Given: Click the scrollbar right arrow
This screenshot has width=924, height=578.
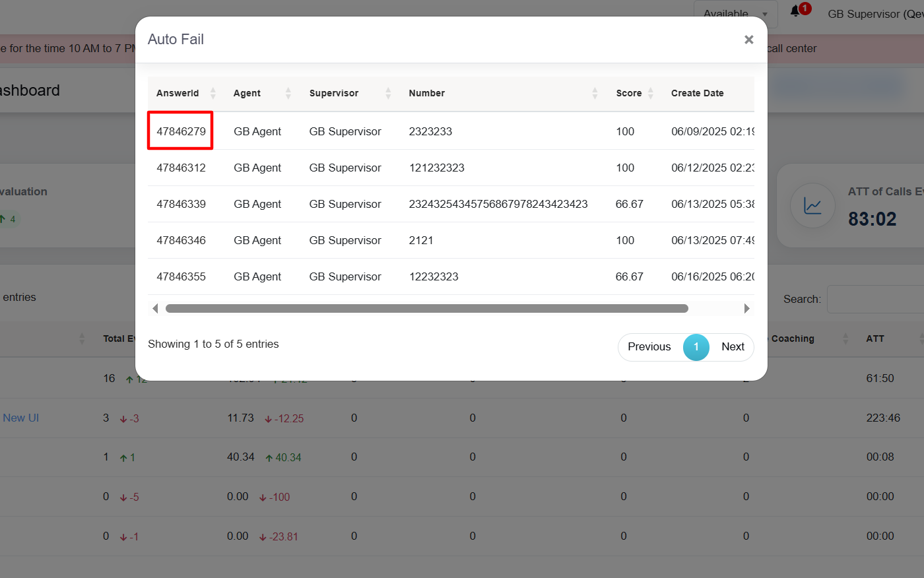Looking at the screenshot, I should pyautogui.click(x=746, y=308).
